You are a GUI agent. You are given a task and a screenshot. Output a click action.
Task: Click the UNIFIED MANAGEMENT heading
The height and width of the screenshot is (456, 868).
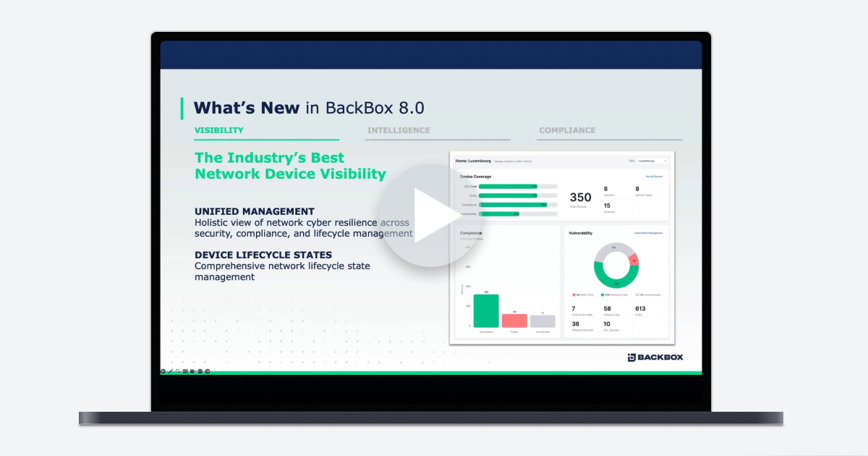255,211
